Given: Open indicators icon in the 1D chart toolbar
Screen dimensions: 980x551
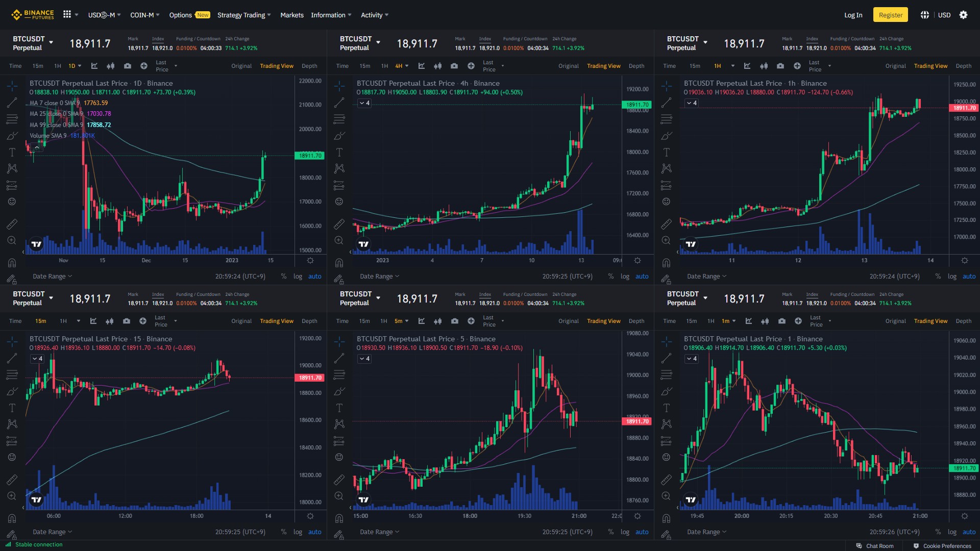Looking at the screenshot, I should click(94, 66).
